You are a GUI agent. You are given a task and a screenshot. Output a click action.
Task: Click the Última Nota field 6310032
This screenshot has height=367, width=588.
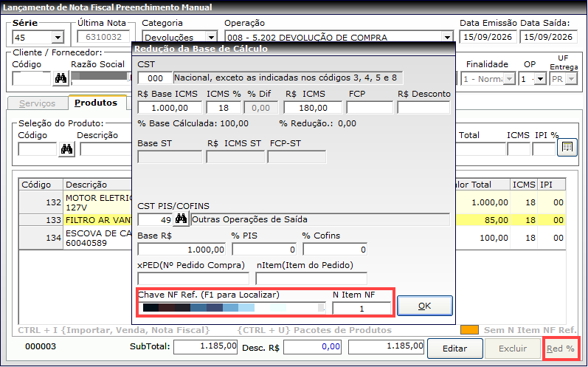[103, 37]
